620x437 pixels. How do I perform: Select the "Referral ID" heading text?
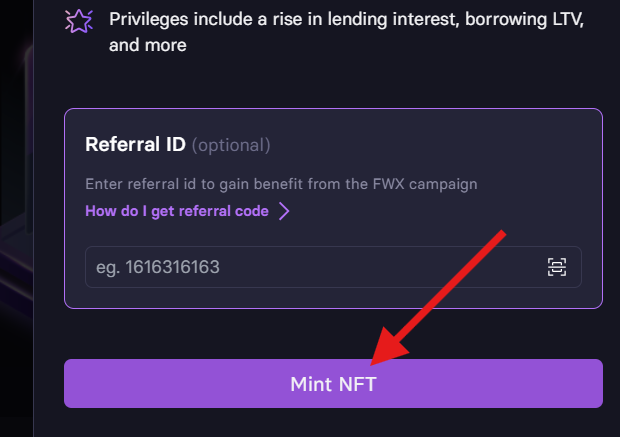(x=136, y=144)
